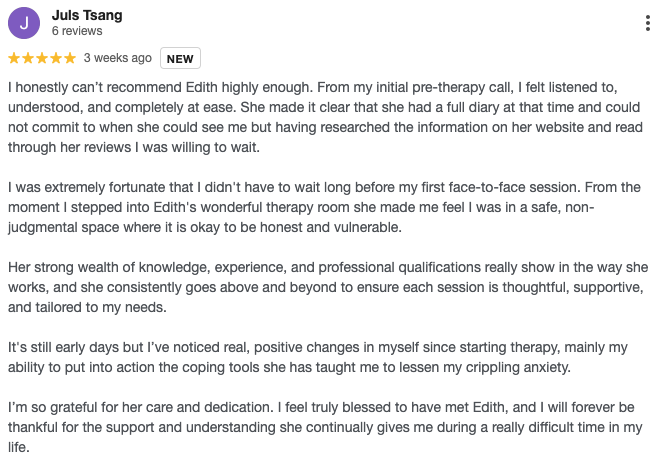Screen dimensions: 669x462
Task: Open the review's three-dot options menu
Action: tap(651, 23)
